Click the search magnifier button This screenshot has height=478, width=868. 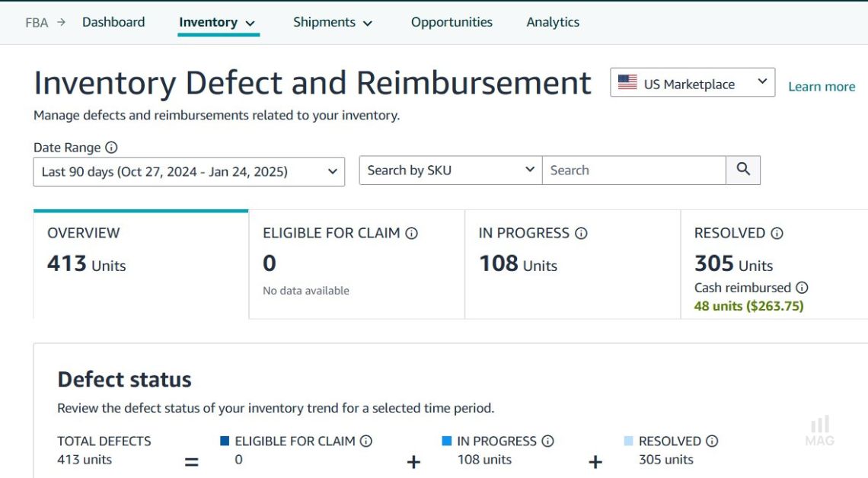tap(743, 170)
